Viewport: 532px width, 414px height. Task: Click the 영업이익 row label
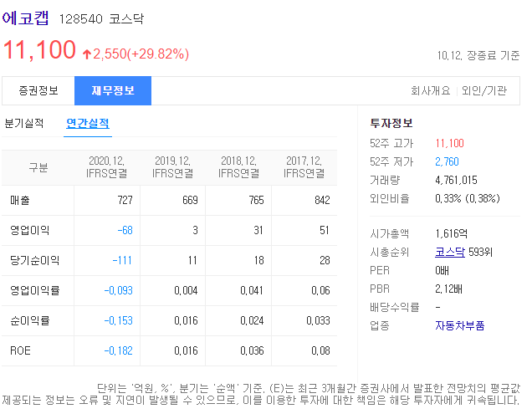point(30,230)
